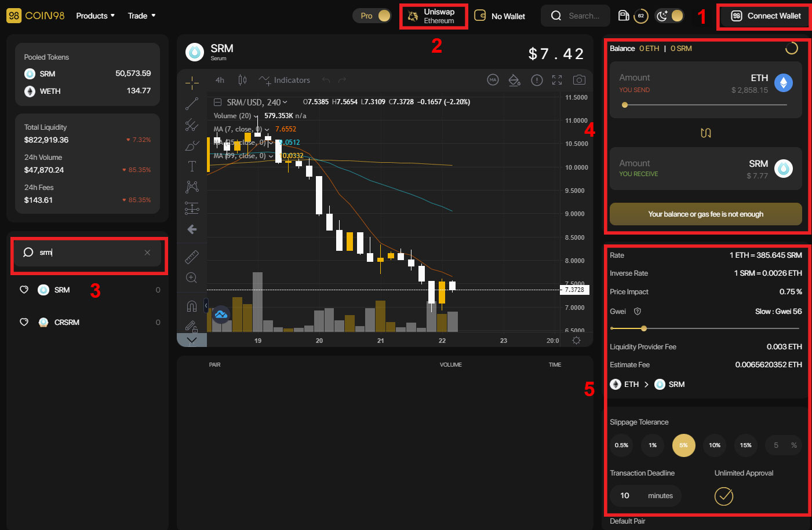Image resolution: width=812 pixels, height=530 pixels.
Task: Click the Coin98 logo
Action: point(35,16)
